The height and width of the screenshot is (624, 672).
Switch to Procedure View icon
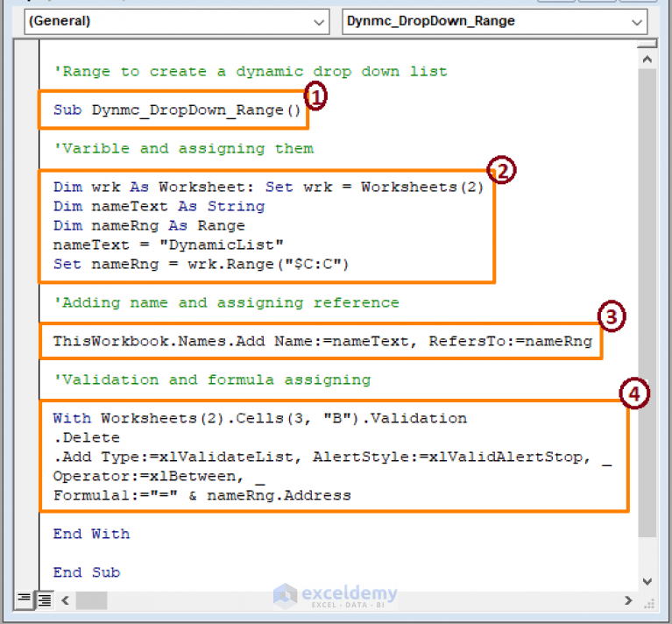(24, 599)
